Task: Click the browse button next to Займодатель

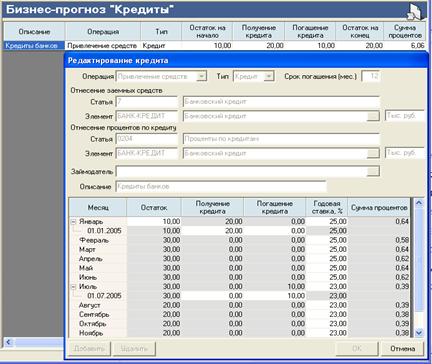Action: (x=373, y=171)
